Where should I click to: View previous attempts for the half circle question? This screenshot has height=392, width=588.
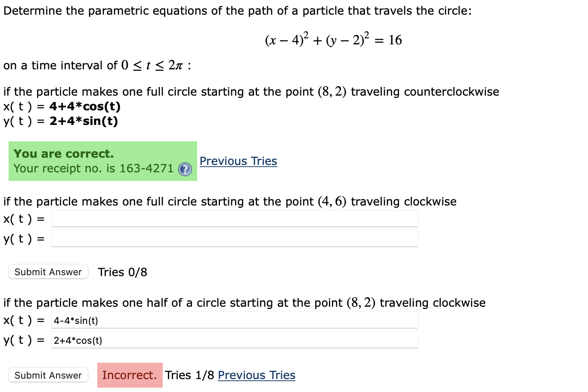(256, 375)
